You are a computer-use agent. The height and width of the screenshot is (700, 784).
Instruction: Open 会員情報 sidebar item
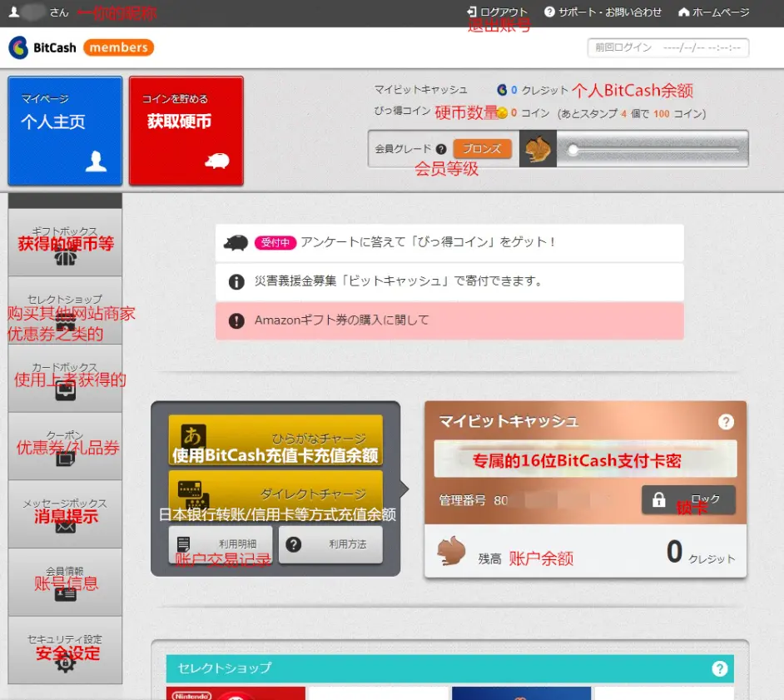65,583
